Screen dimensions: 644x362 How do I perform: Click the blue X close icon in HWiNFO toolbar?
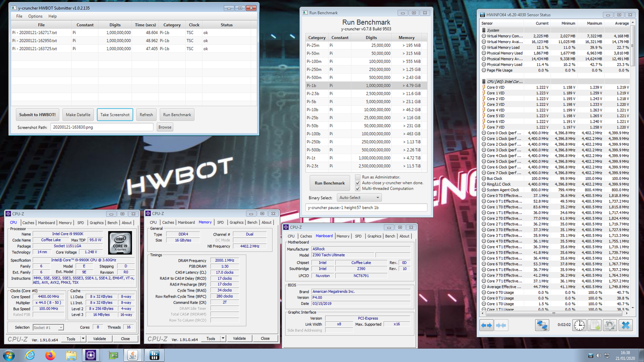pos(626,325)
